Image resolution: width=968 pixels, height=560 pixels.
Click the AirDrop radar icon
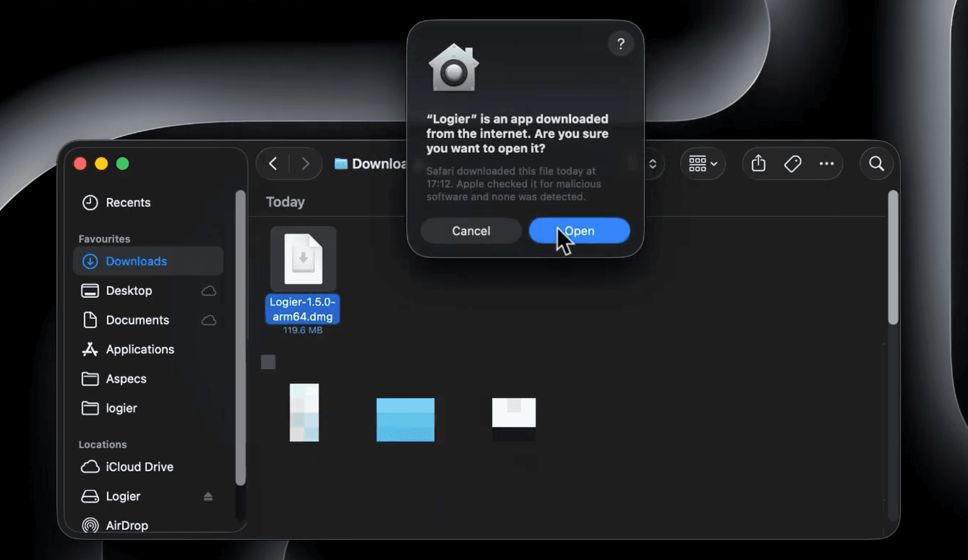coord(90,525)
